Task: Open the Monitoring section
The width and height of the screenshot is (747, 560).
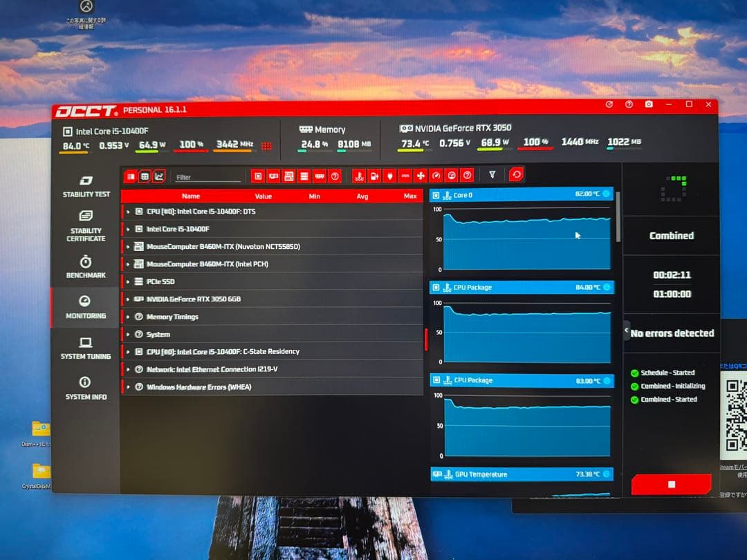Action: coord(86,307)
